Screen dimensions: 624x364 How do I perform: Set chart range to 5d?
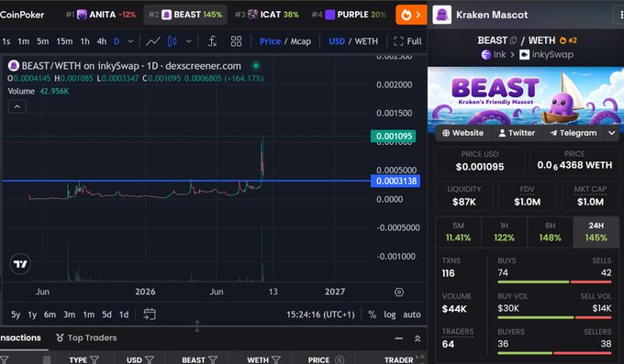106,314
